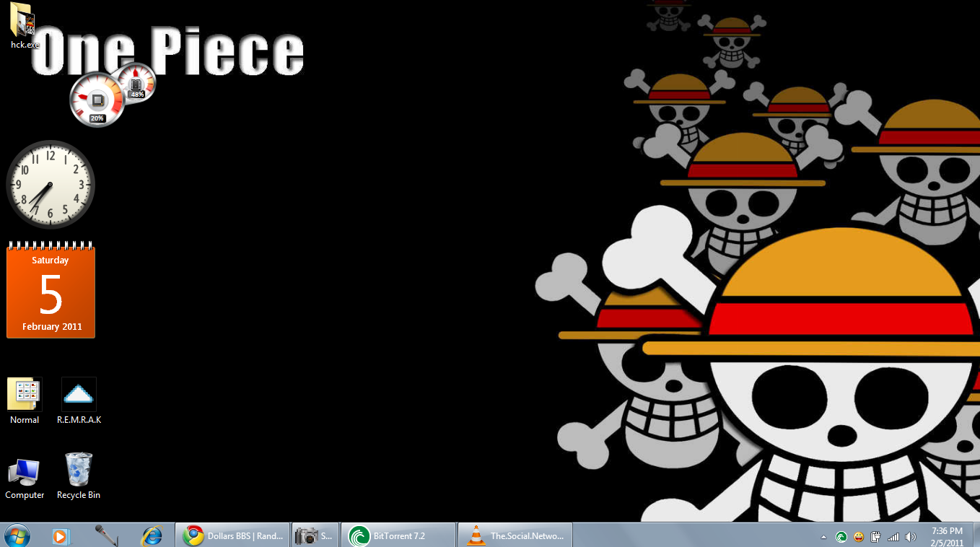Screen dimensions: 980x547
Task: Switch to VLC The.Social.Network window
Action: click(515, 535)
